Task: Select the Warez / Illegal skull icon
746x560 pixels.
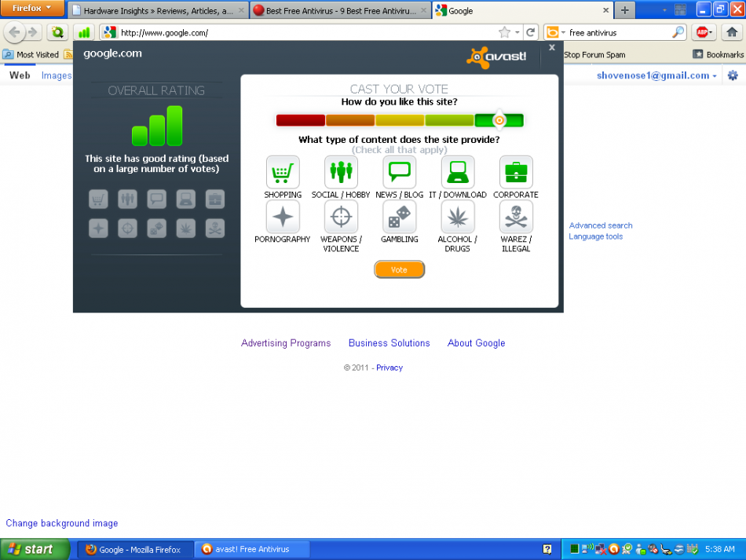Action: pyautogui.click(x=516, y=217)
